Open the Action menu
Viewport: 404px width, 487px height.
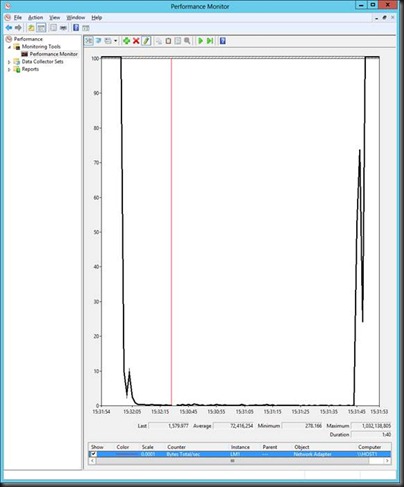tap(35, 17)
